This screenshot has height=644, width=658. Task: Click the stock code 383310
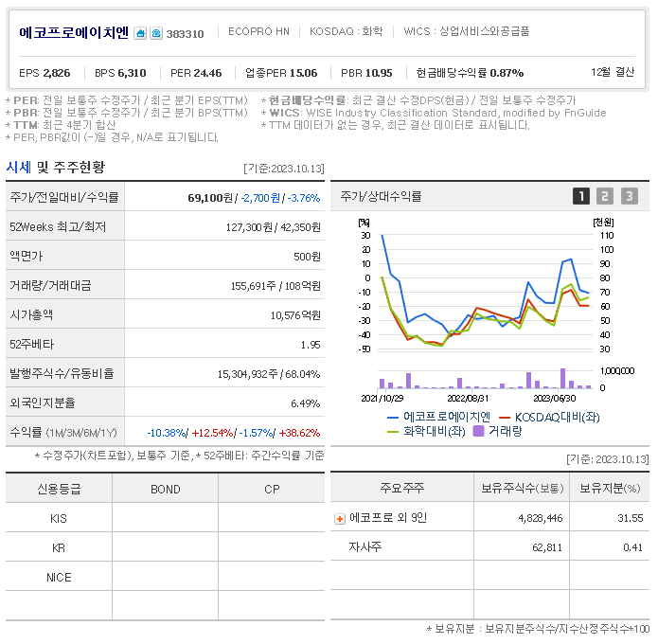coord(185,34)
